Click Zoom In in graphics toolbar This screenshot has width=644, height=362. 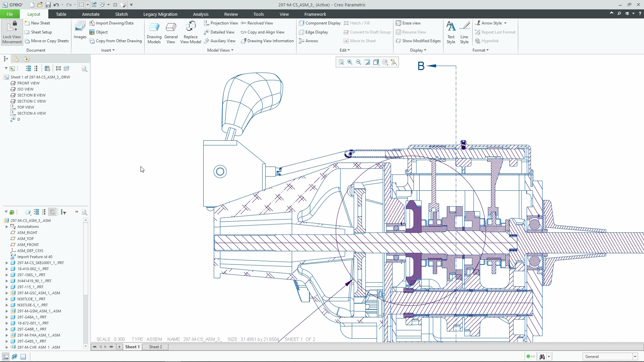tap(350, 62)
